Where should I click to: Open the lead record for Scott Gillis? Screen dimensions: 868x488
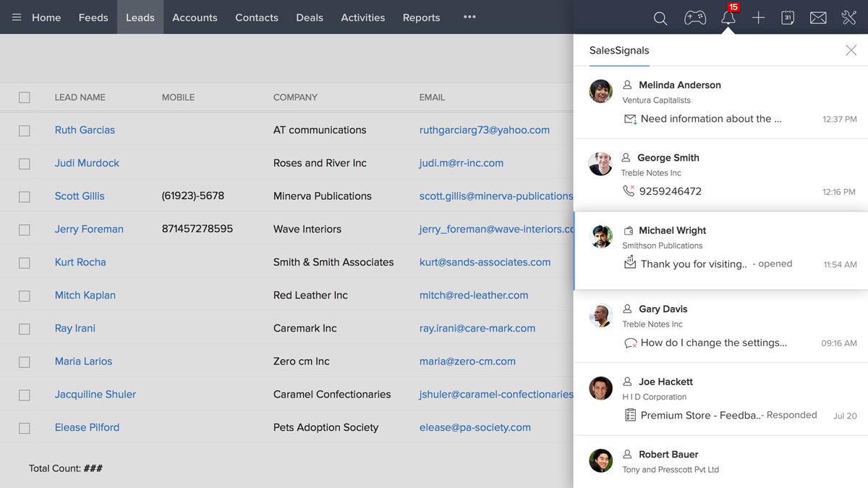(80, 195)
